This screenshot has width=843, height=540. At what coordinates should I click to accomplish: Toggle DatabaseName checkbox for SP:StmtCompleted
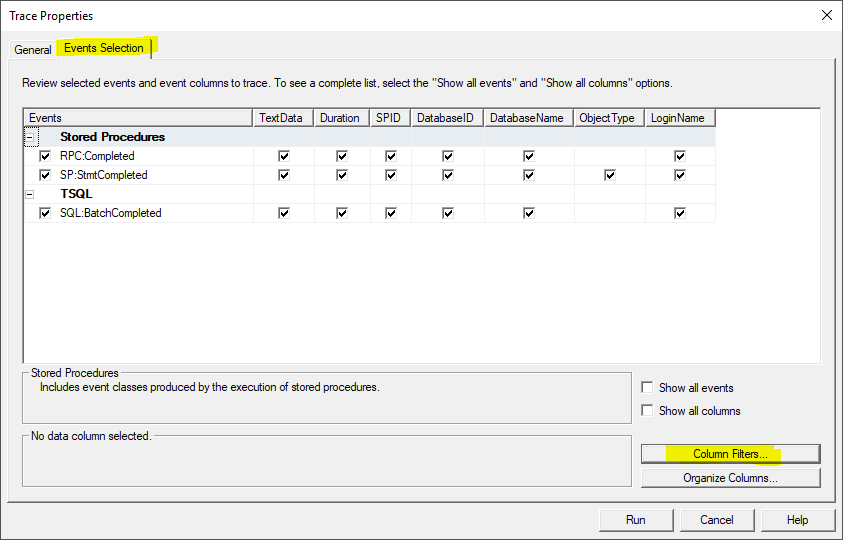tap(529, 175)
